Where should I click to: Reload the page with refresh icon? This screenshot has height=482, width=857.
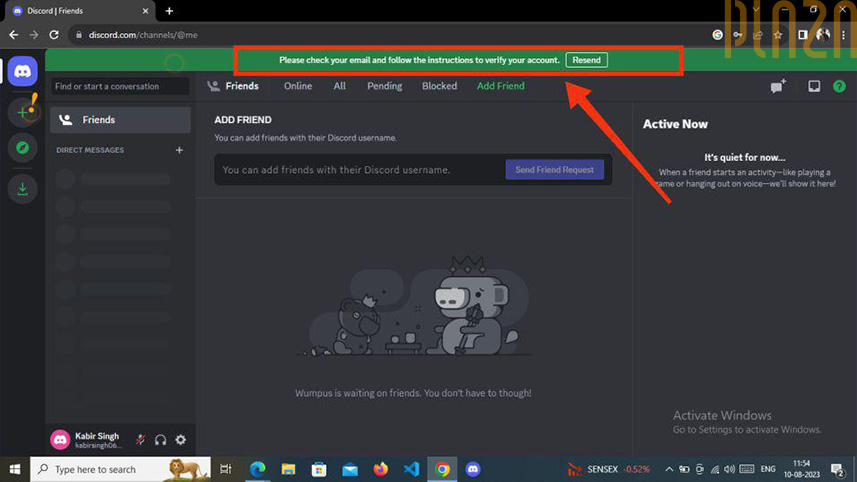(x=54, y=35)
